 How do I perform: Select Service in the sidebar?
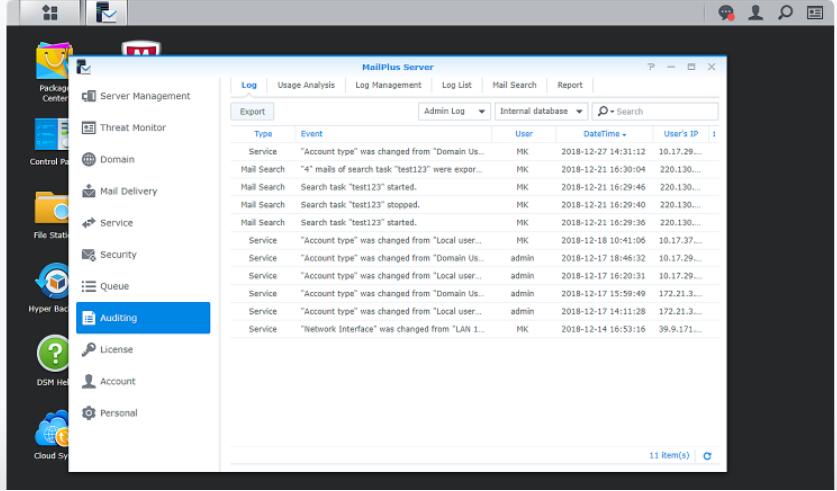pos(143,223)
